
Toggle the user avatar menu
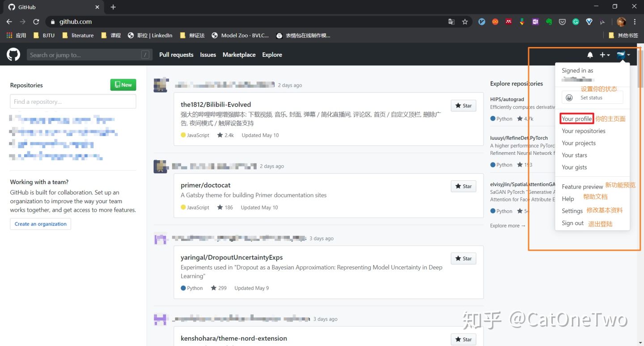[x=623, y=55]
